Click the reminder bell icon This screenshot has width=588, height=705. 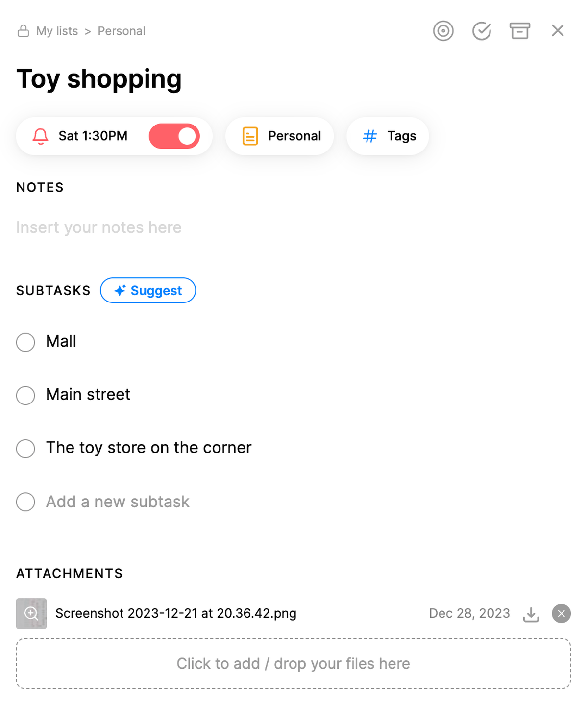(41, 136)
